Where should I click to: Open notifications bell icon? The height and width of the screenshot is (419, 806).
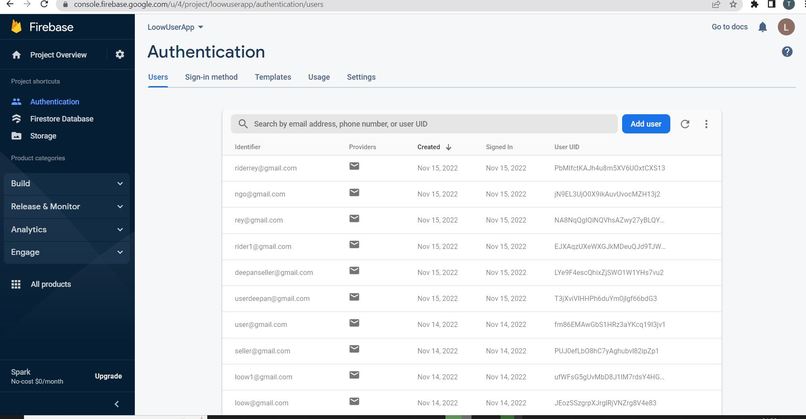pyautogui.click(x=763, y=27)
